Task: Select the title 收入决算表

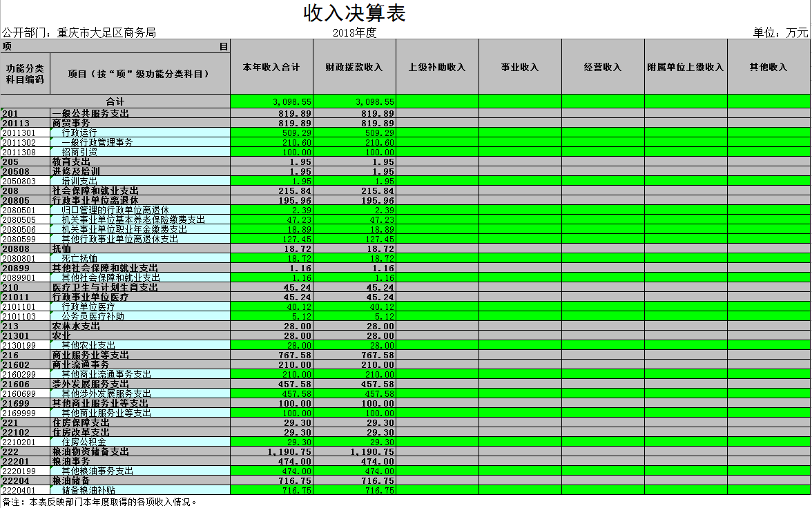Action: pos(354,14)
